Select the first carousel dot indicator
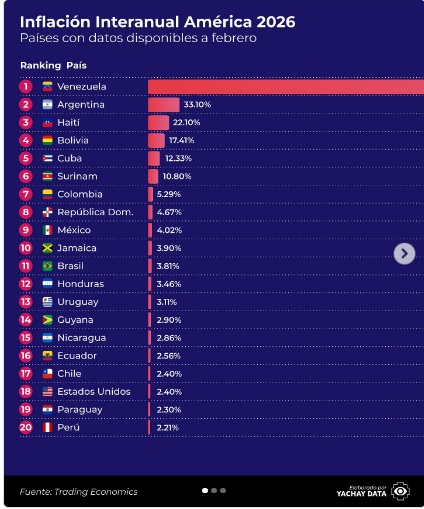 (205, 490)
